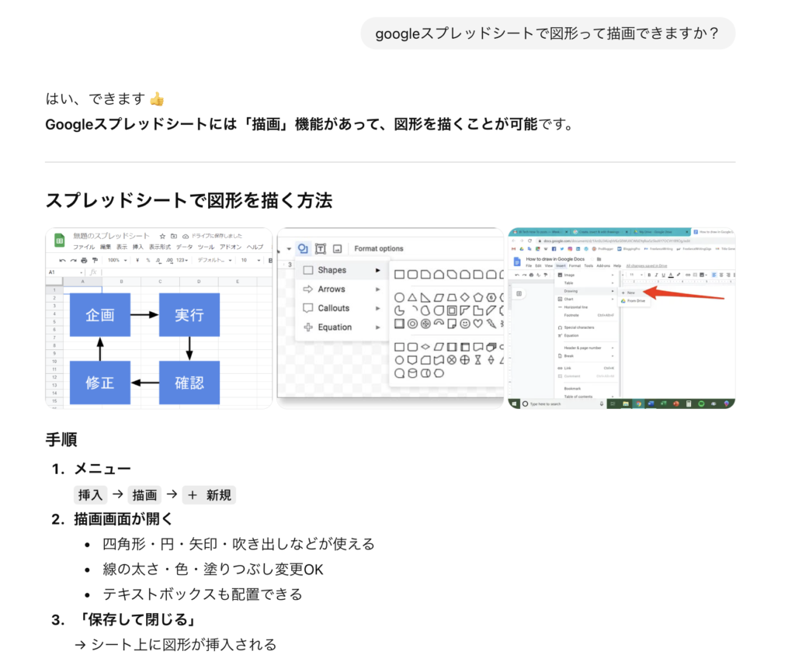Click the Windows Start icon in taskbar
Screen dimensions: 795x672
pos(514,404)
